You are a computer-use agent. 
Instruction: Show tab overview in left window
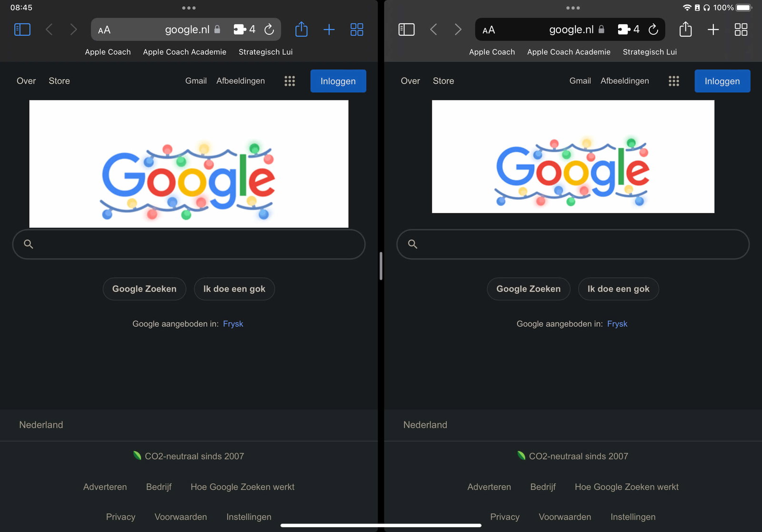[x=357, y=30]
